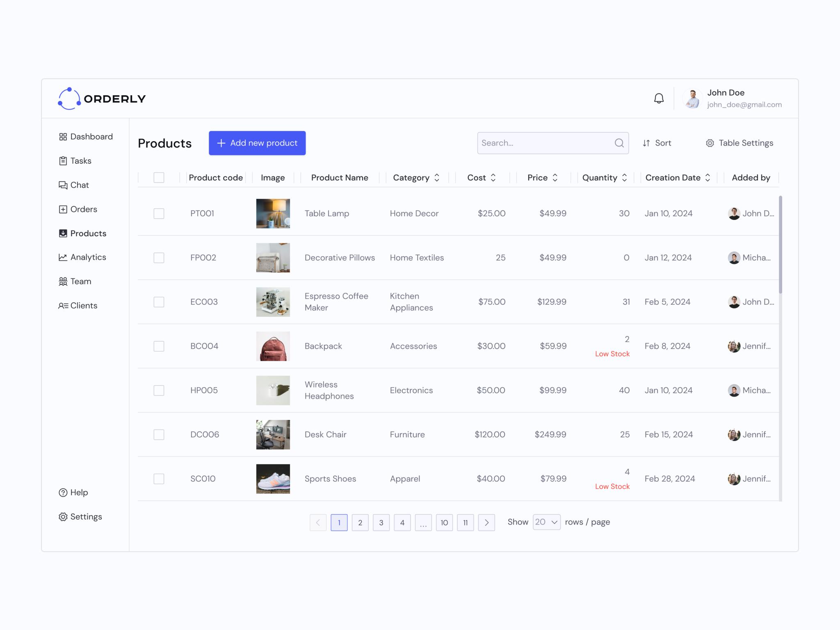840x630 pixels.
Task: Open the Desk Chair product thumbnail
Action: [x=273, y=435]
